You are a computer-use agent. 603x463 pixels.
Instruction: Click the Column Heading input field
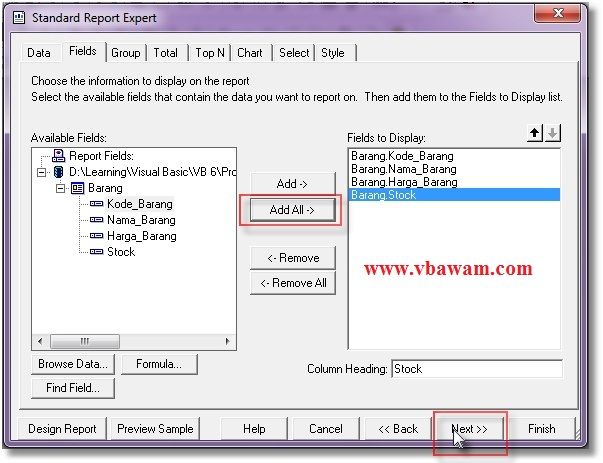[477, 369]
